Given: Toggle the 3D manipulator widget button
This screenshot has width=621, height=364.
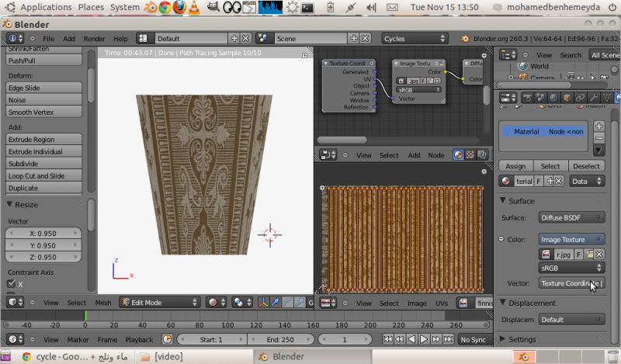Looking at the screenshot, I should coord(264,303).
